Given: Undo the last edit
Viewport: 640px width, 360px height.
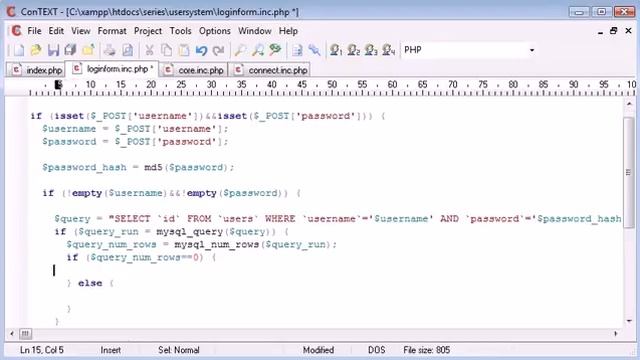Looking at the screenshot, I should (x=201, y=50).
